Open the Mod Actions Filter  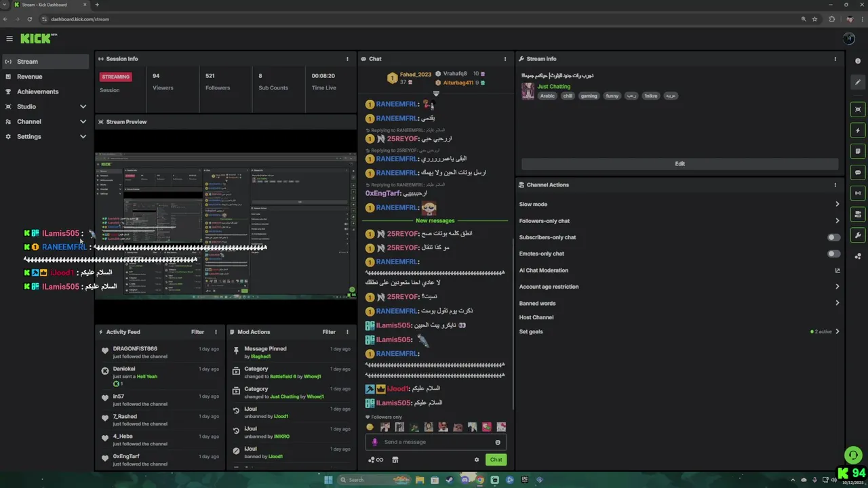pos(329,332)
